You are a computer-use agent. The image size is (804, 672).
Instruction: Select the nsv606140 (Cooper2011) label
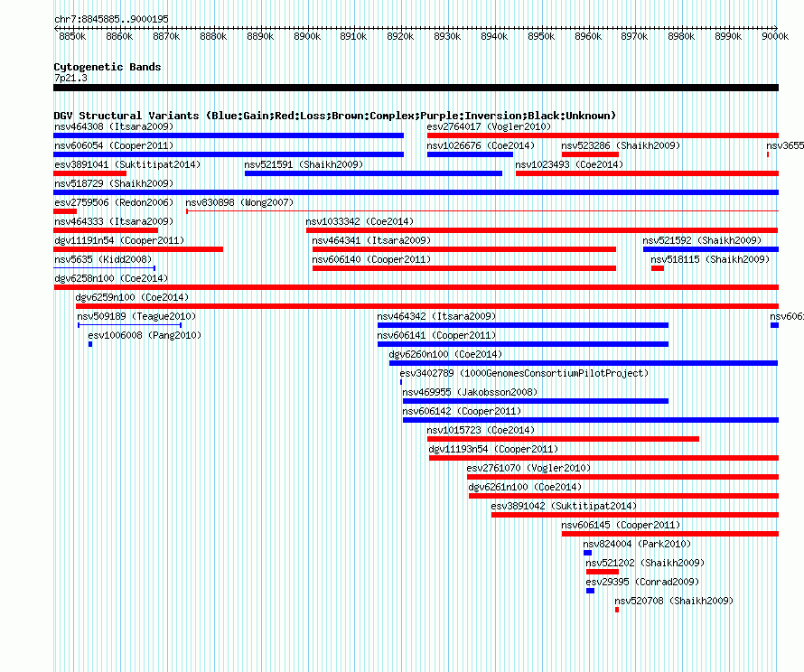tap(371, 259)
